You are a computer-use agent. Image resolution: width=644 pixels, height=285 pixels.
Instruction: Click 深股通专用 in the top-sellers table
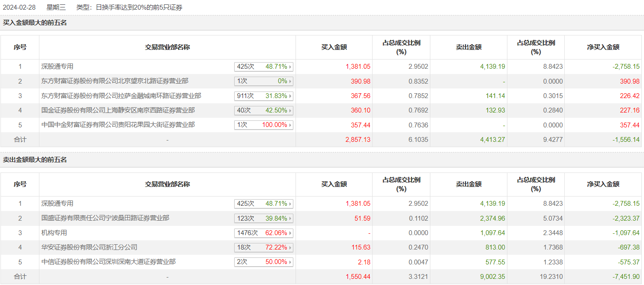point(57,204)
